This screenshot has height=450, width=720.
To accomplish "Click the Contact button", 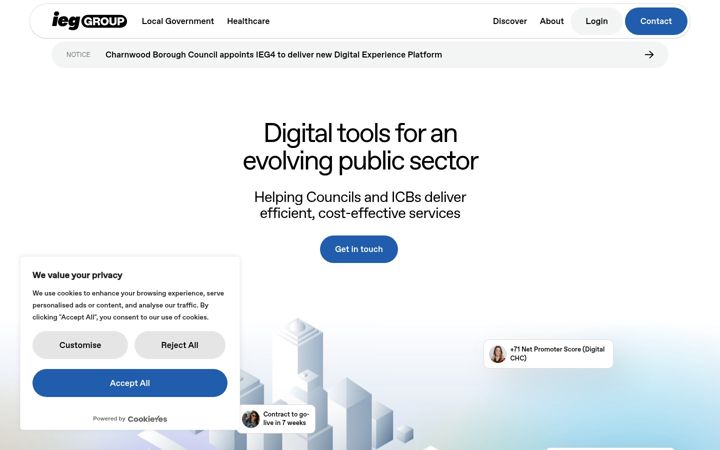I will (x=656, y=21).
